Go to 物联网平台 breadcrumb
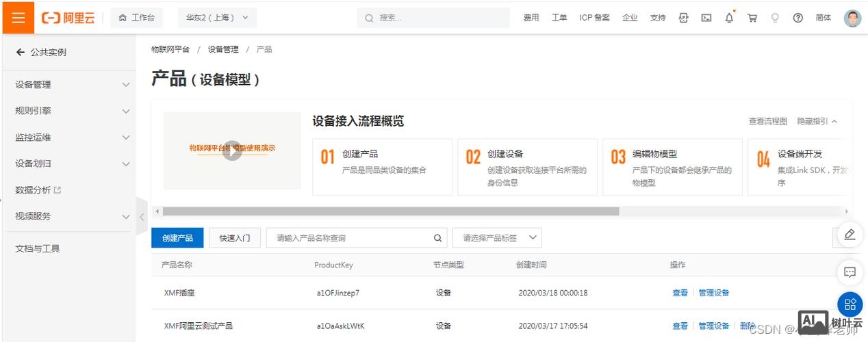This screenshot has height=342, width=868. (x=170, y=49)
